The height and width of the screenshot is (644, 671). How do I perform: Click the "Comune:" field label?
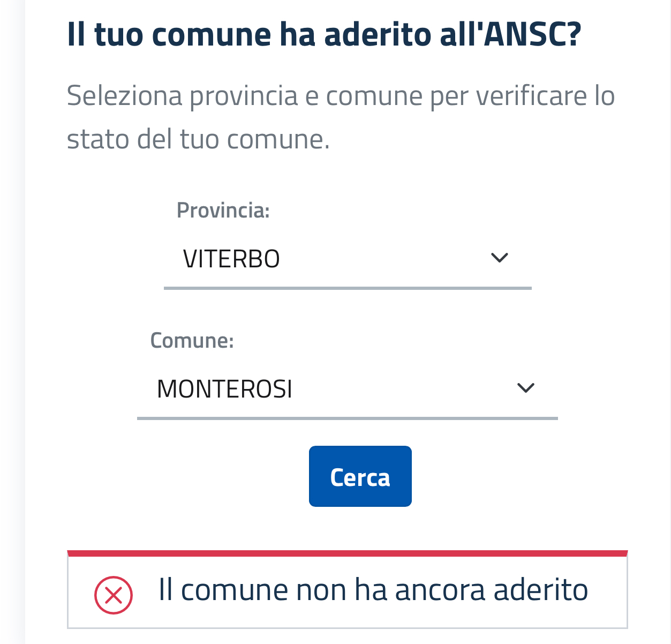pyautogui.click(x=192, y=341)
